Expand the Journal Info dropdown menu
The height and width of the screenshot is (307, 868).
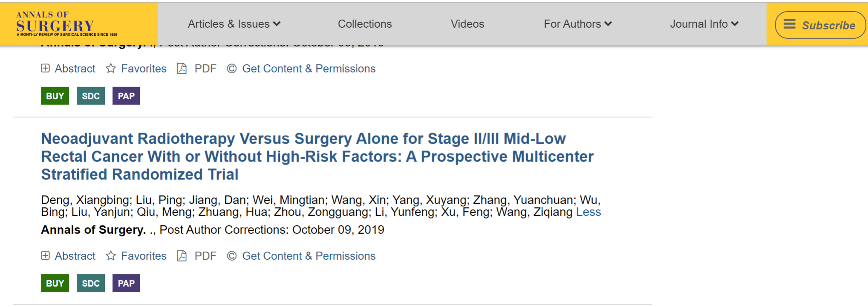click(704, 24)
